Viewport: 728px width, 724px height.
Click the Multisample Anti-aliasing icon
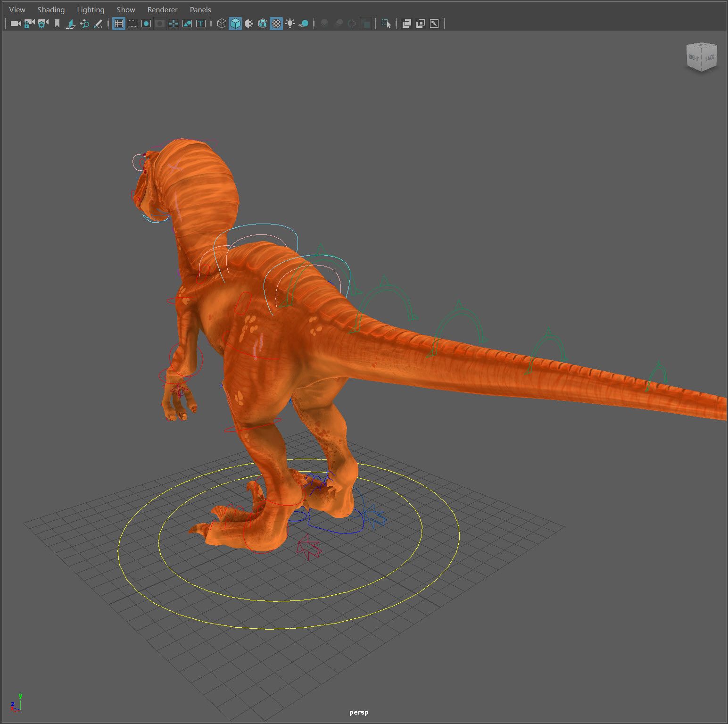pyautogui.click(x=352, y=24)
